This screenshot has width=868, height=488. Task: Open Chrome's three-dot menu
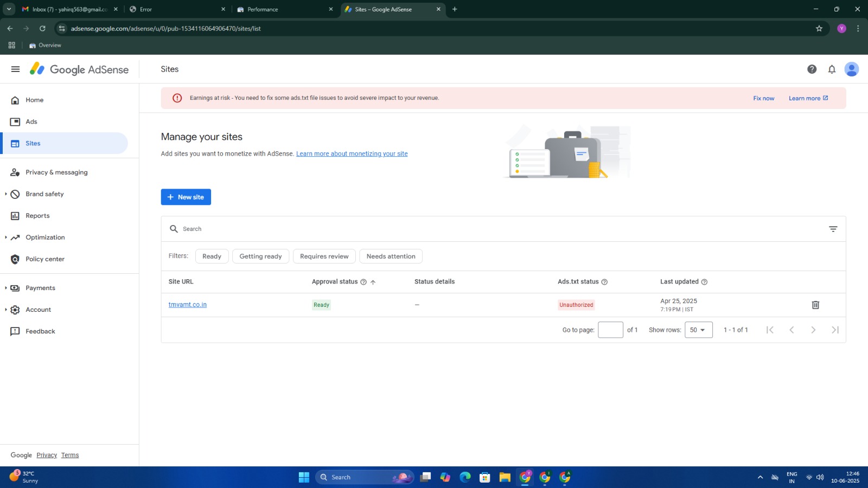pyautogui.click(x=858, y=28)
